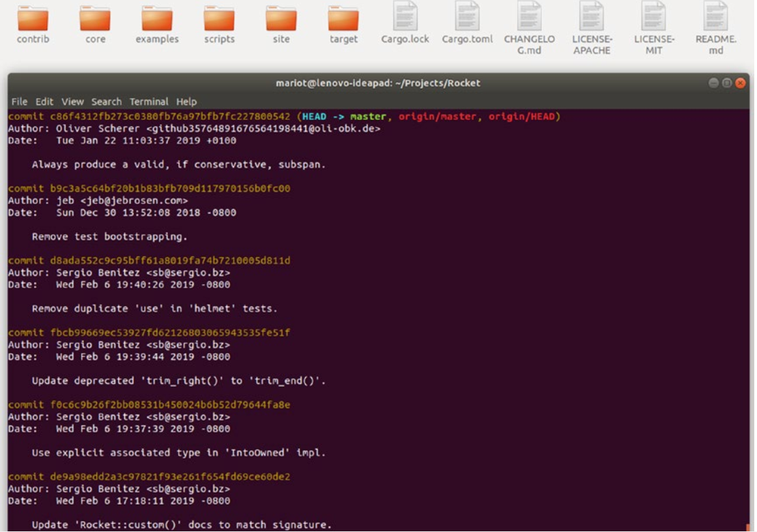Click date 'Wed Feb 6 17:18:11 2019 -0800'
Viewport: 757px width, 532px height.
coord(143,501)
